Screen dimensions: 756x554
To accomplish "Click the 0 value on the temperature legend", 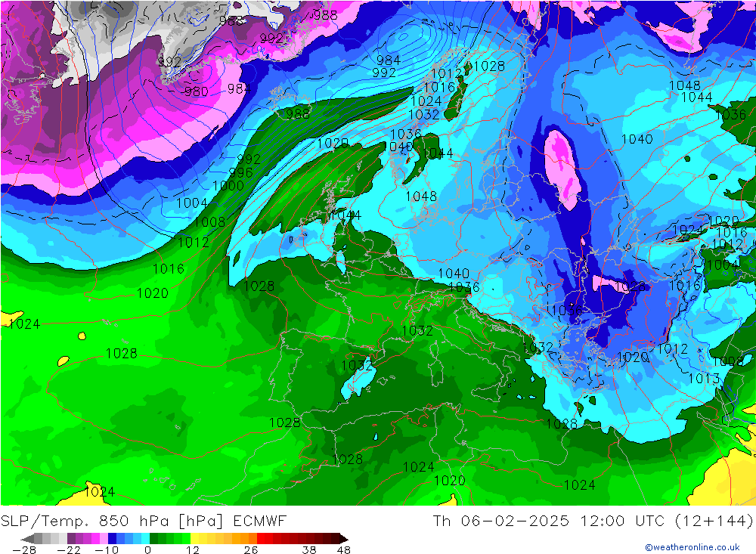I will coord(147,550).
